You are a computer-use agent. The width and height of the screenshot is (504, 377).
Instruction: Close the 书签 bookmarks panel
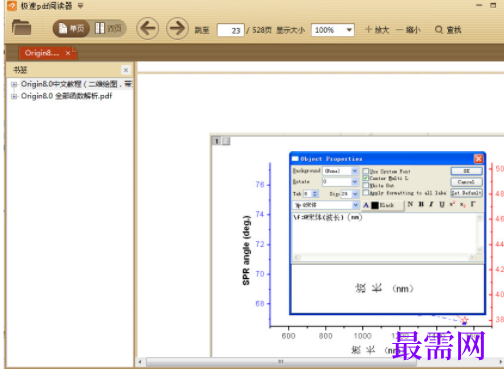click(x=126, y=70)
